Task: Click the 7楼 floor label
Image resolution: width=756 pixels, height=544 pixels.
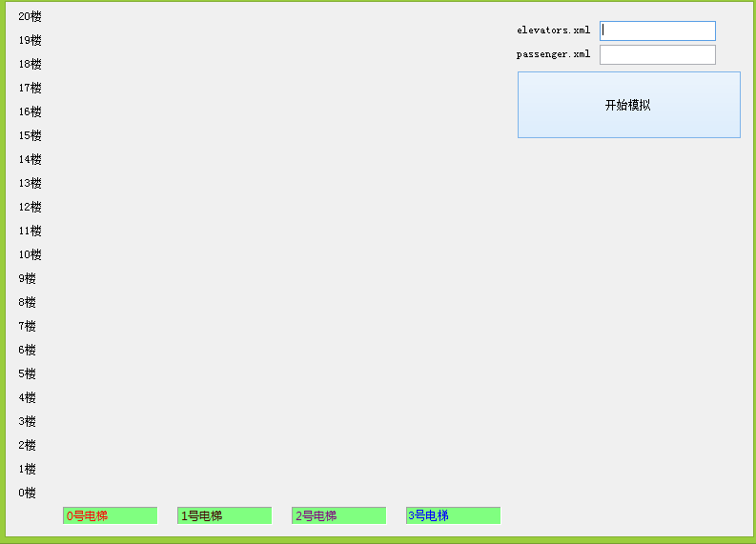Action: [27, 326]
